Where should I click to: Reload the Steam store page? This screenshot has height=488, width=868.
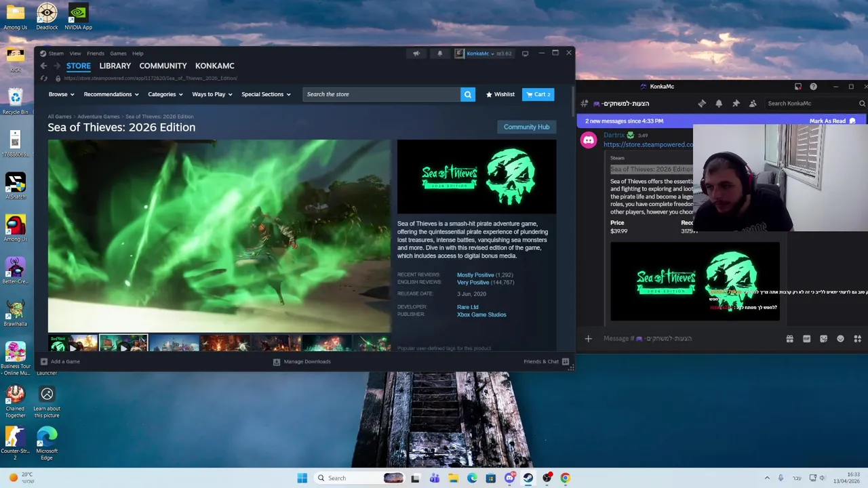point(43,78)
